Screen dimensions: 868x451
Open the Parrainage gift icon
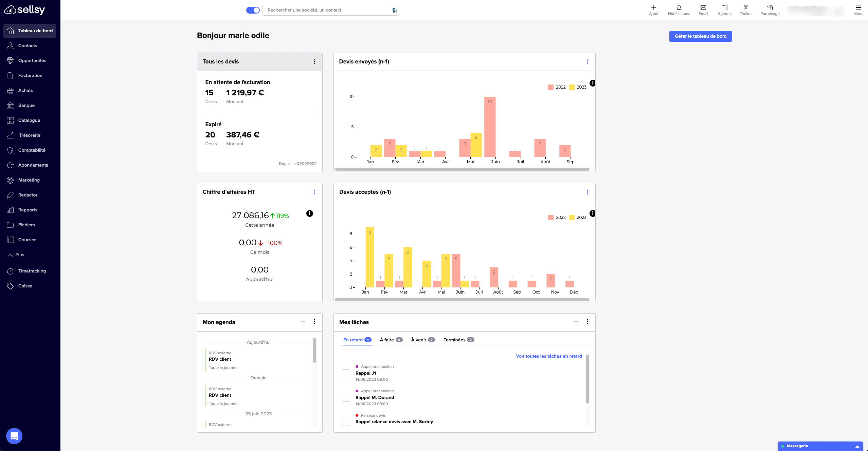click(x=770, y=8)
